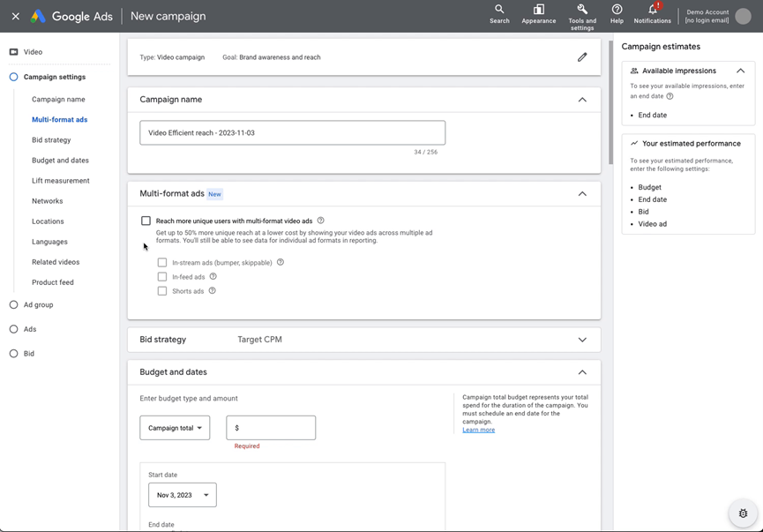Enable Reach more unique users checkbox
The height and width of the screenshot is (532, 763).
pyautogui.click(x=146, y=221)
